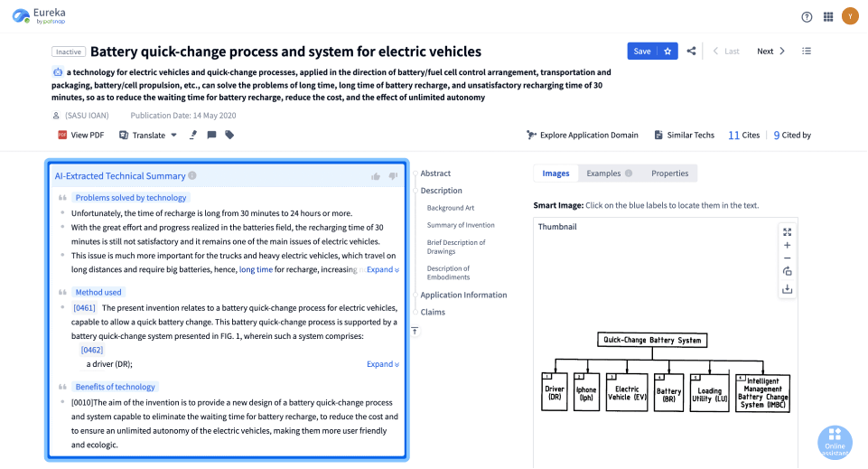The image size is (868, 469).
Task: Zoom in the image with plus icon
Action: click(x=788, y=245)
